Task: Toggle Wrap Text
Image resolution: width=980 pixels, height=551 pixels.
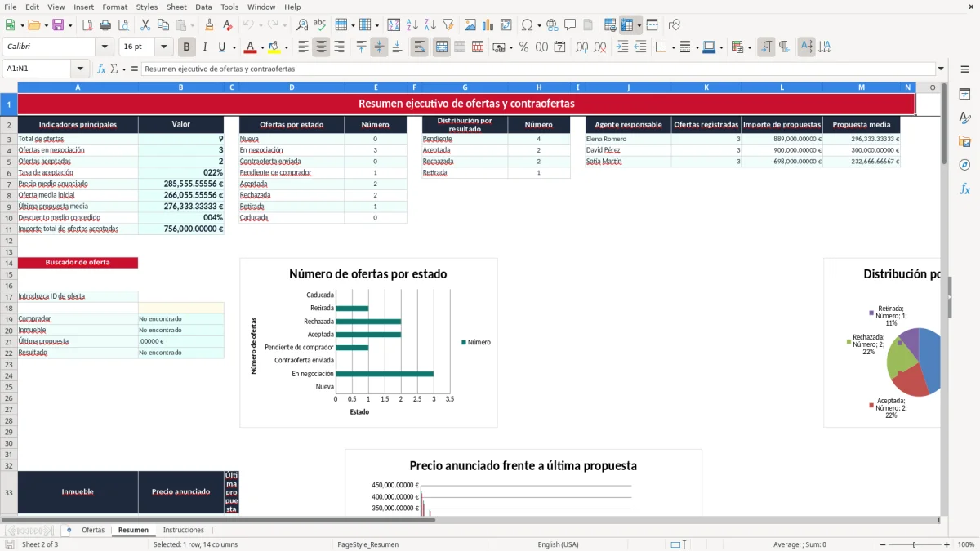Action: [x=419, y=47]
